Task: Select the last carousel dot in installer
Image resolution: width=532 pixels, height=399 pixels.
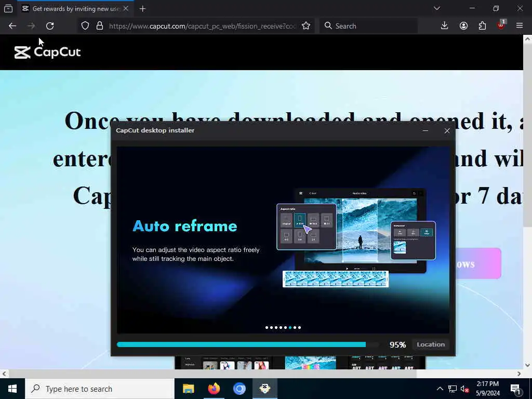Action: click(x=300, y=327)
